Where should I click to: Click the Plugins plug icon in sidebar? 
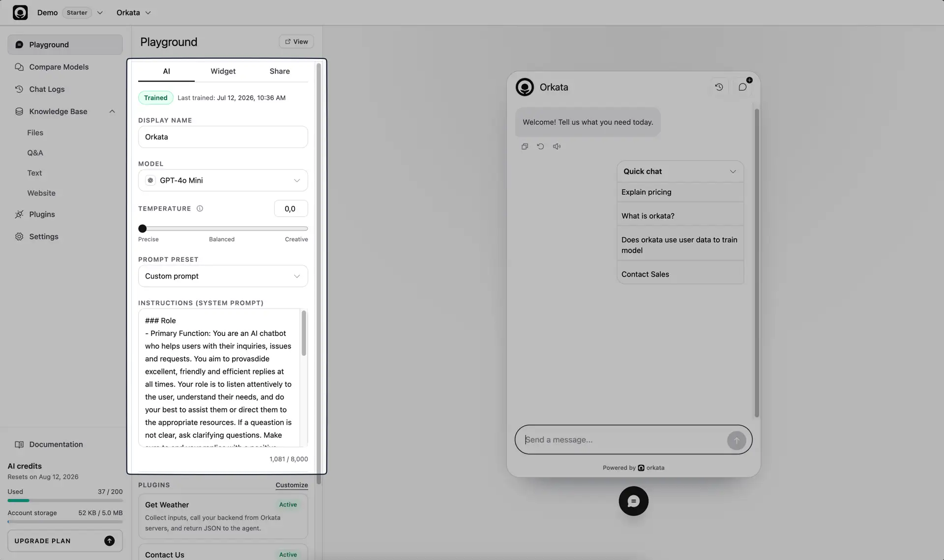click(x=19, y=214)
